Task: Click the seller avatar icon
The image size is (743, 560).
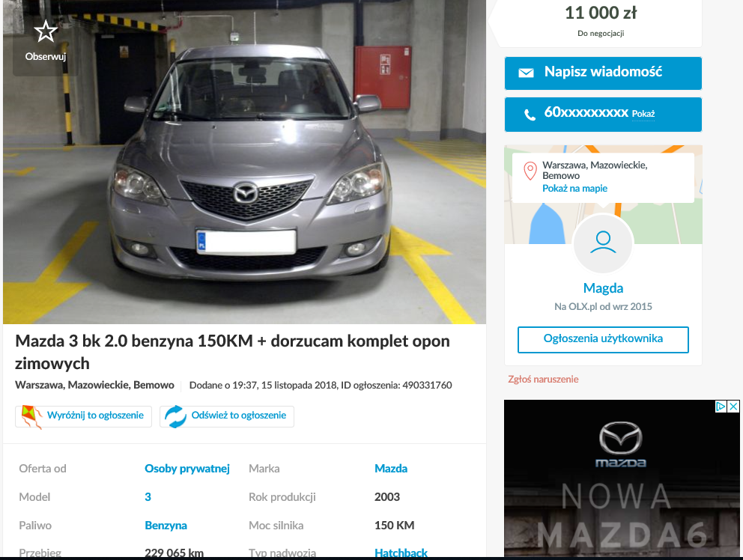Action: 603,242
